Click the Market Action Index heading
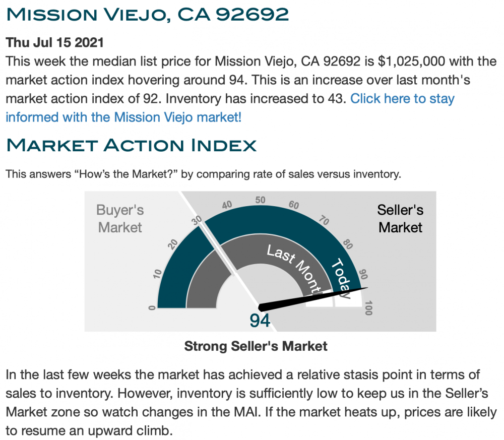Viewport: 504px width, 440px height. coord(132,145)
